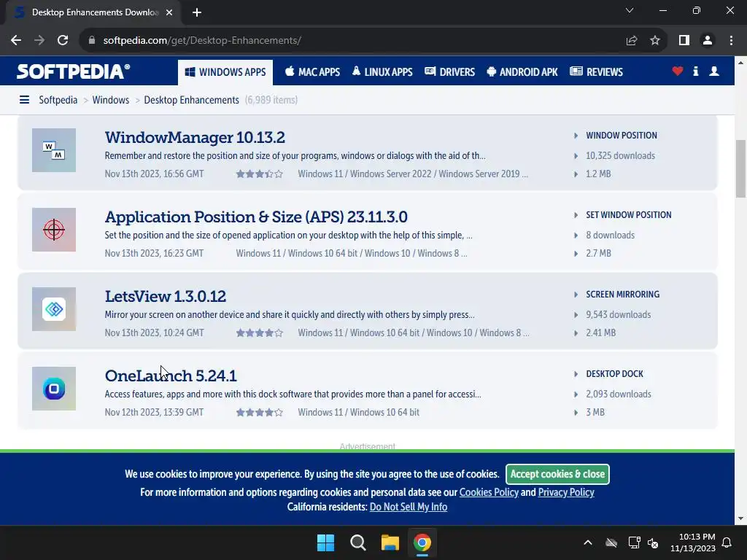Open the Windows Start menu
The image size is (747, 560).
[x=326, y=542]
